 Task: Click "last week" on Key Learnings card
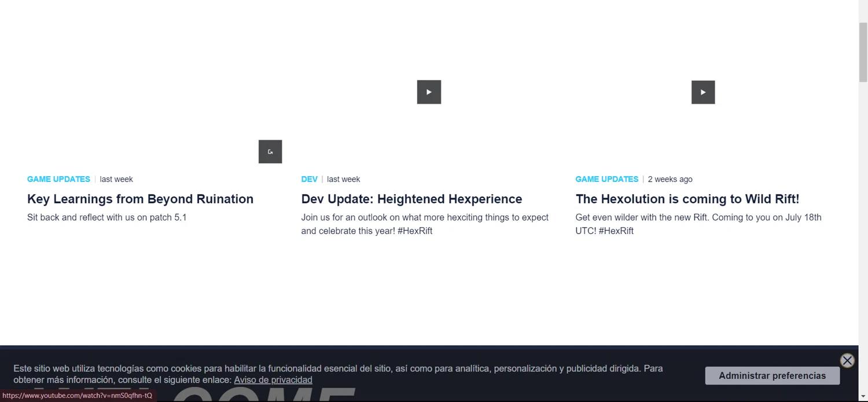(116, 179)
